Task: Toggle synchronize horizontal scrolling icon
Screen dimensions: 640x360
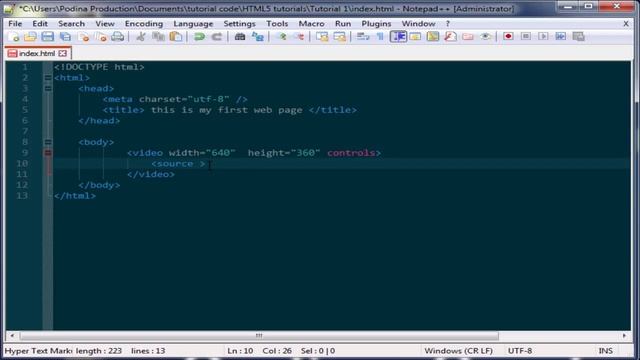Action: point(340,37)
